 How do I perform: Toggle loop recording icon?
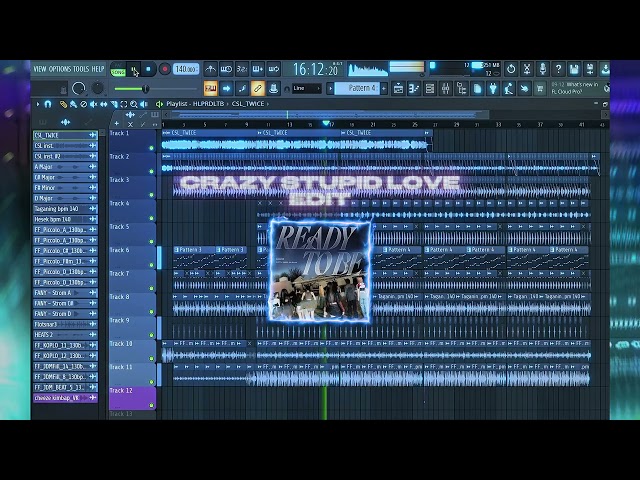click(x=273, y=69)
